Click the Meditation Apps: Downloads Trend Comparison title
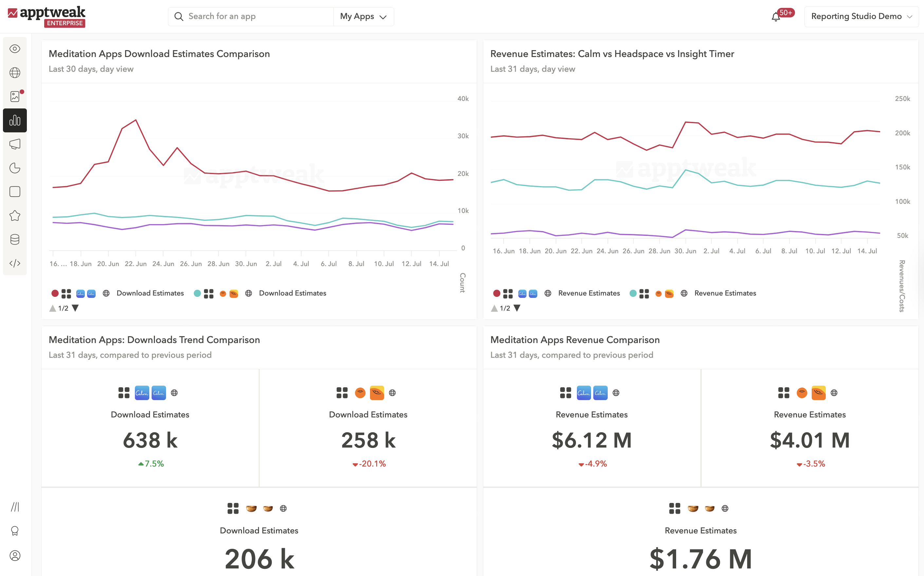The width and height of the screenshot is (924, 576). click(154, 340)
